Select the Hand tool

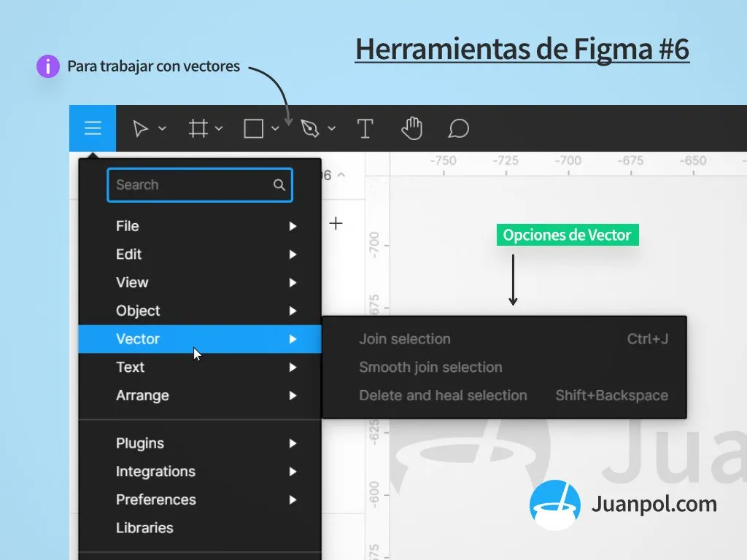pyautogui.click(x=411, y=128)
